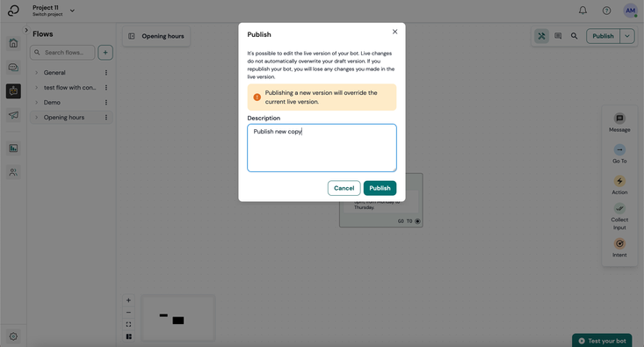Image resolution: width=644 pixels, height=347 pixels.
Task: Add a new flow with the plus button
Action: pos(105,53)
